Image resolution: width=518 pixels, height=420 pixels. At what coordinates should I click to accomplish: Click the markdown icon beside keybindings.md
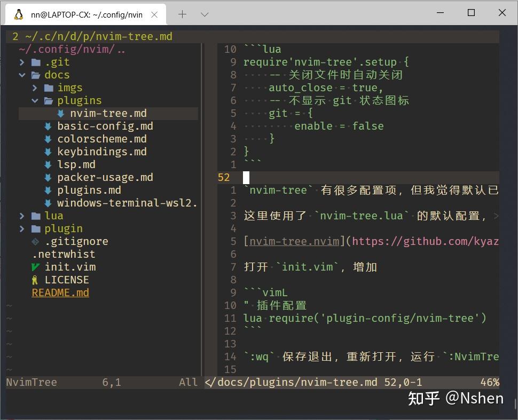tap(47, 152)
